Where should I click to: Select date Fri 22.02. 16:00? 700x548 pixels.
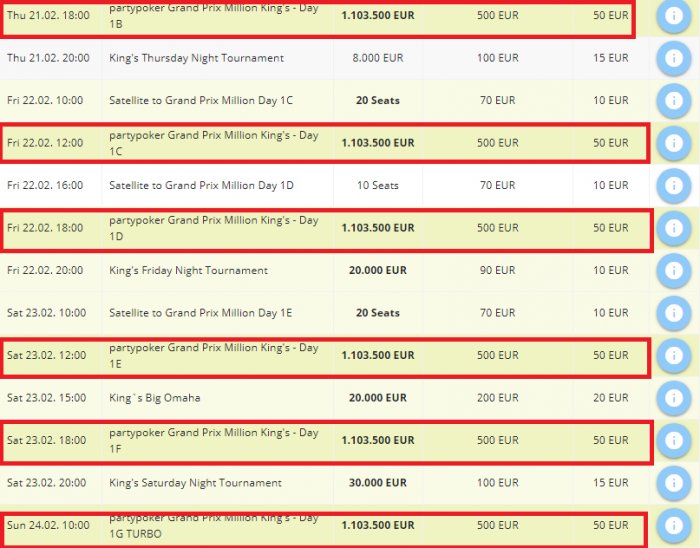[45, 185]
